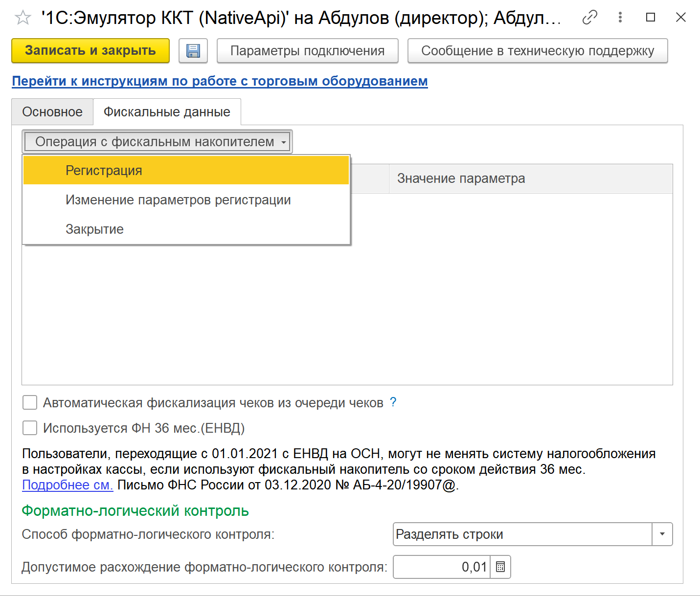Image resolution: width=700 pixels, height=596 pixels.
Task: Click 'Записать и закрыть' button
Action: (x=90, y=51)
